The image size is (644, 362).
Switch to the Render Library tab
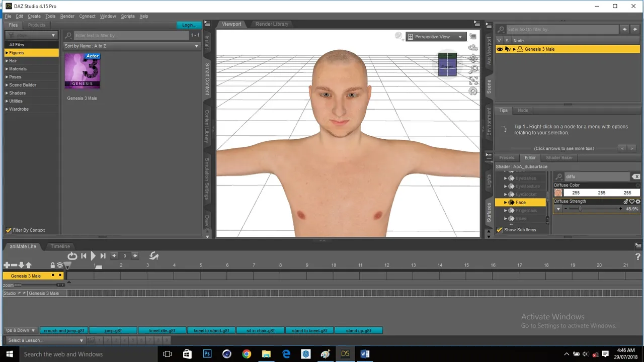click(272, 24)
